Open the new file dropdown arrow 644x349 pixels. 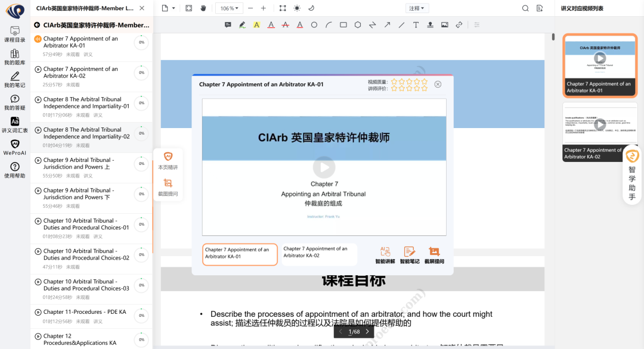(x=174, y=8)
